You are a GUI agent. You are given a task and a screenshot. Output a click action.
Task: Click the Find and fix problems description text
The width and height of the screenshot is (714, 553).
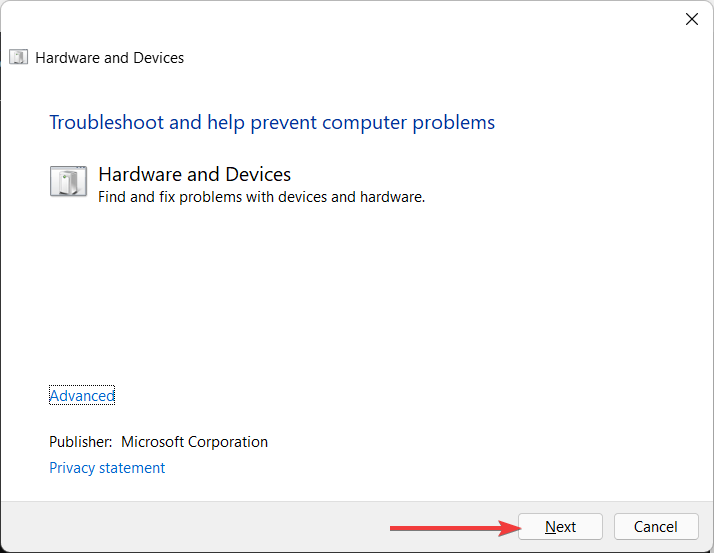262,197
